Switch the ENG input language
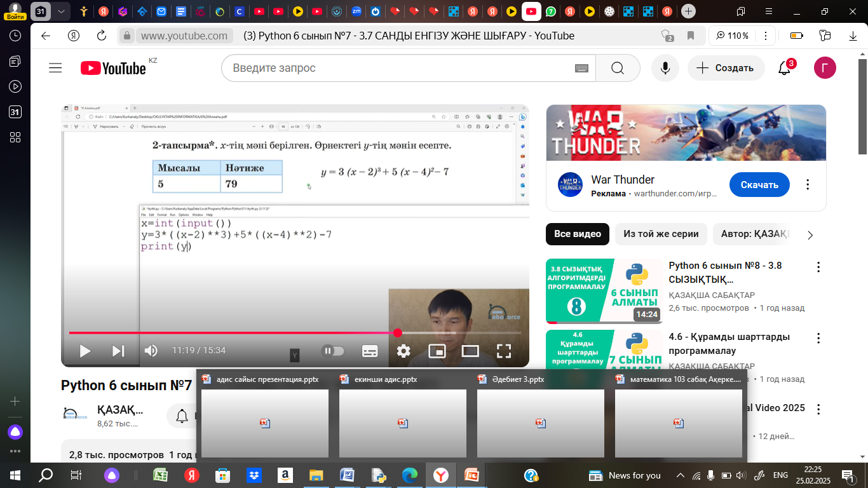Screen dimensions: 868x488 tap(780, 475)
